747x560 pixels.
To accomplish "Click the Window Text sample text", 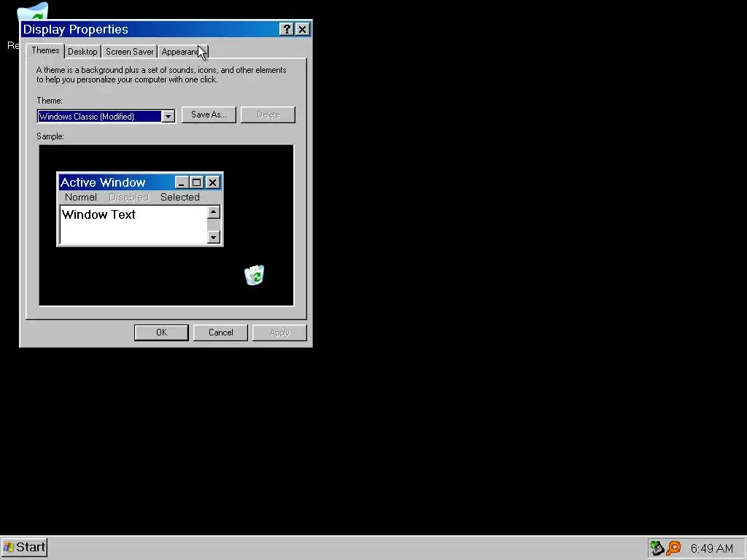I will (x=98, y=215).
